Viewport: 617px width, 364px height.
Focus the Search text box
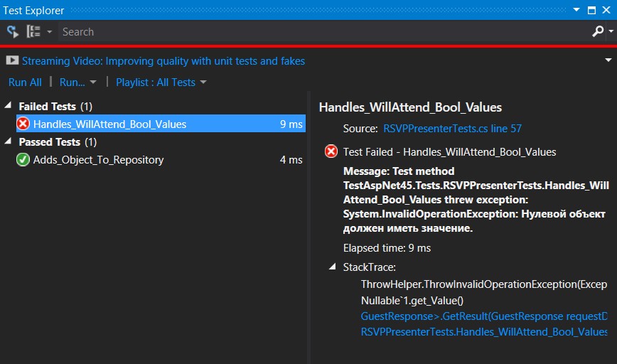click(323, 31)
